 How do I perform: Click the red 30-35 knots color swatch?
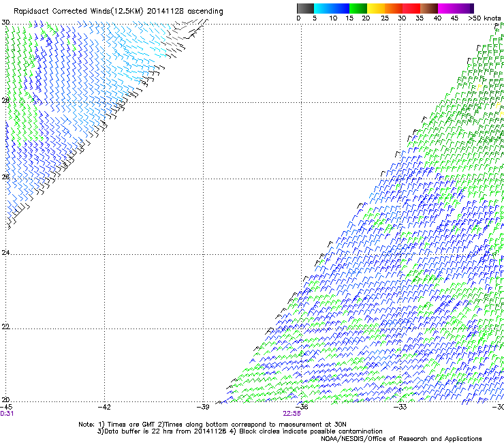coord(411,8)
